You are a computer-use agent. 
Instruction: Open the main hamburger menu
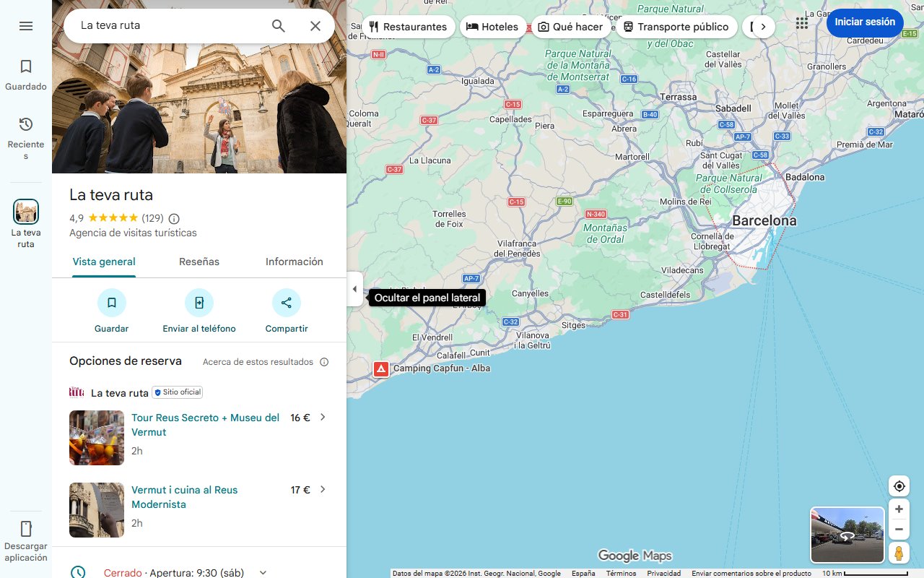coord(26,25)
